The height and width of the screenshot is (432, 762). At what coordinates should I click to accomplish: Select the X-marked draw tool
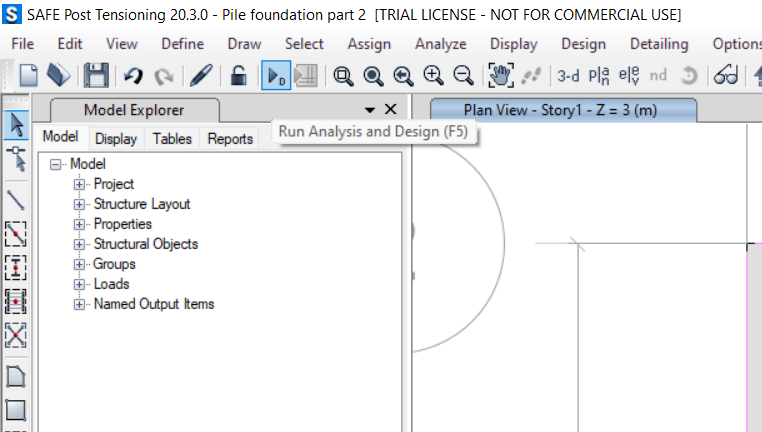coord(16,335)
